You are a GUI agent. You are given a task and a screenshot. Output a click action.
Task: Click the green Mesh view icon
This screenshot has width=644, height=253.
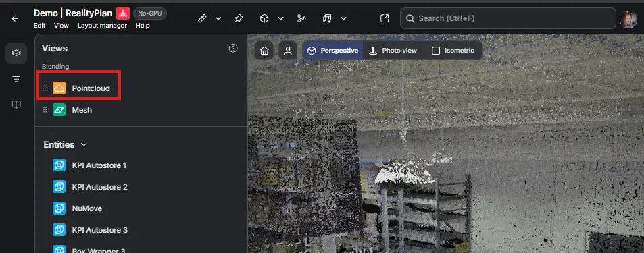pyautogui.click(x=59, y=110)
